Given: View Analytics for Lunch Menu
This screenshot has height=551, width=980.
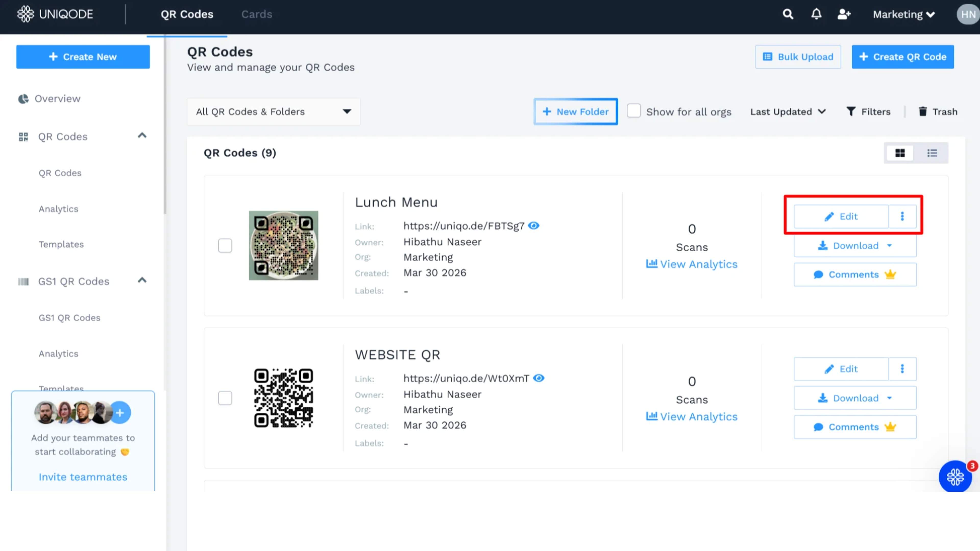Looking at the screenshot, I should click(x=692, y=264).
